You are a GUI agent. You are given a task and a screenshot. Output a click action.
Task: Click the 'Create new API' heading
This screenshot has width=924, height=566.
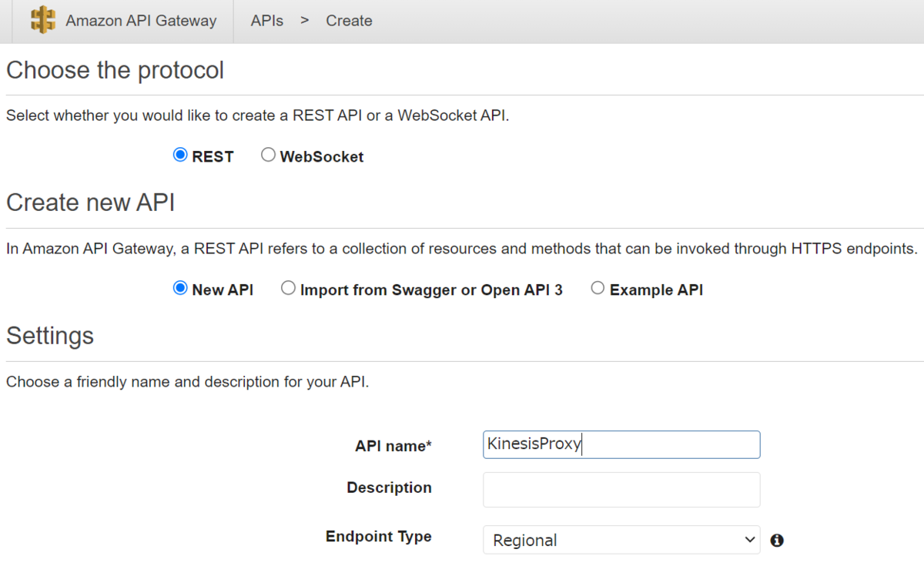tap(91, 203)
